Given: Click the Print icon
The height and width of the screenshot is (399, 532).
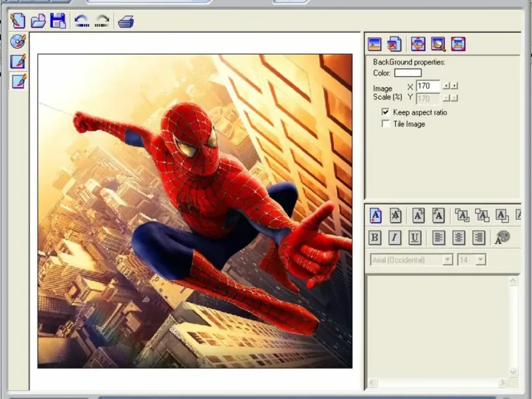Looking at the screenshot, I should [x=126, y=21].
